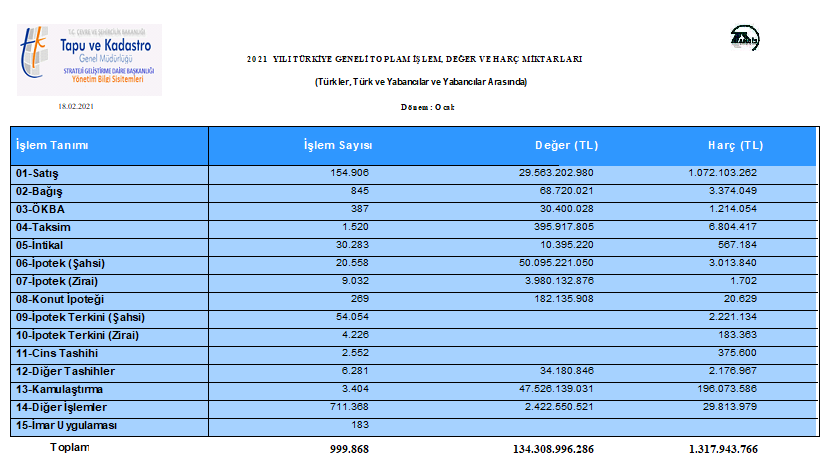Click the report date 18.02.2021

tap(75, 105)
